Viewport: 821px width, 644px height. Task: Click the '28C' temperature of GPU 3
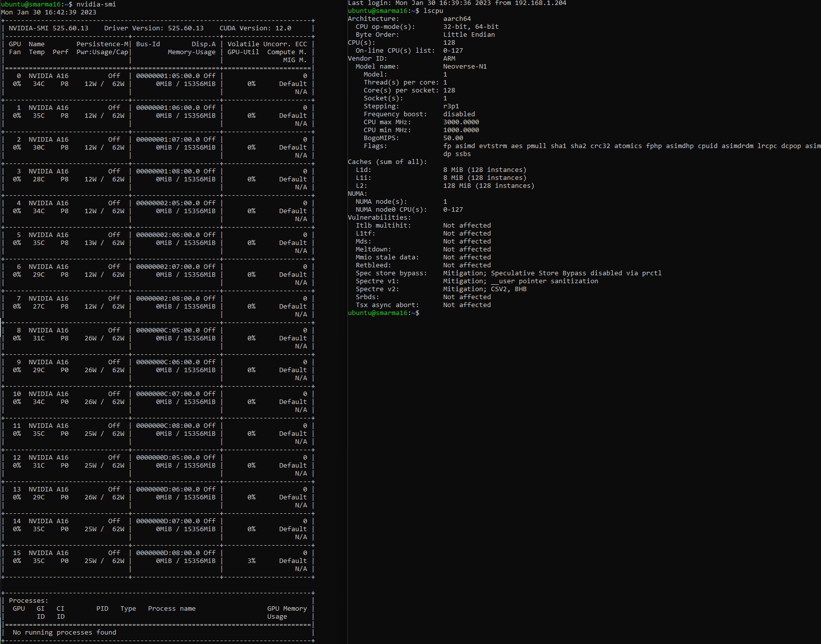(x=39, y=179)
